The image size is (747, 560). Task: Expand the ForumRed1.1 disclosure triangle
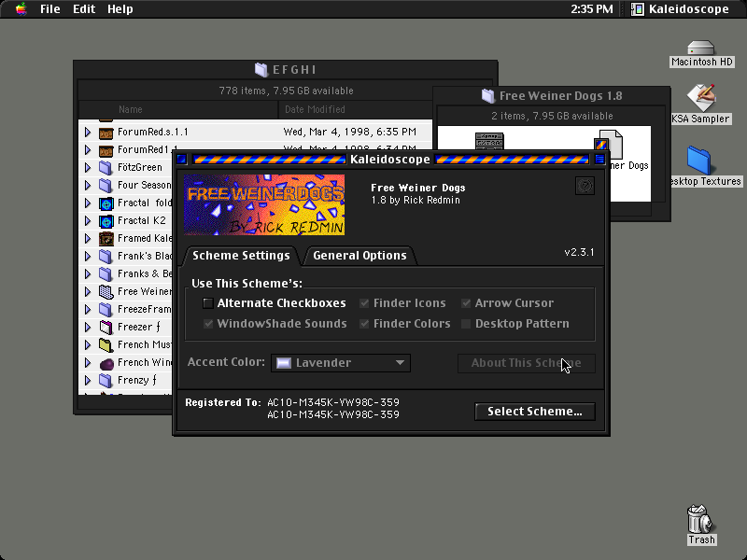88,149
